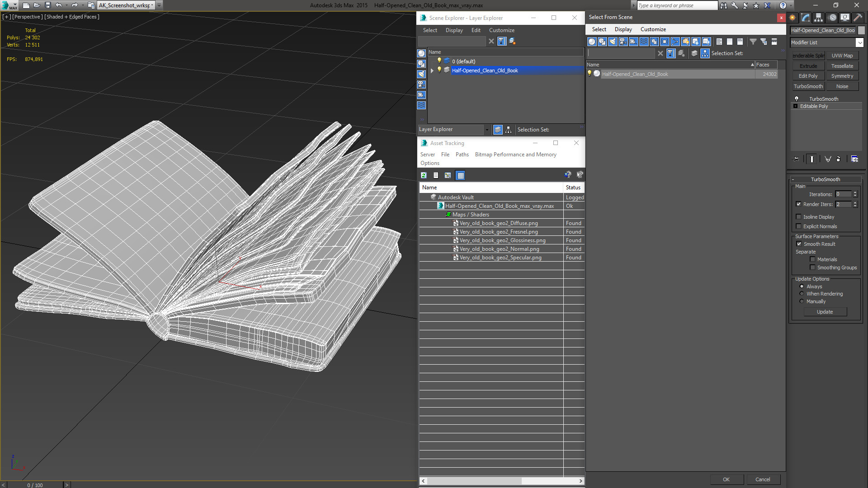The height and width of the screenshot is (488, 868).
Task: Sort by Name column header in Select From Scene
Action: 670,65
